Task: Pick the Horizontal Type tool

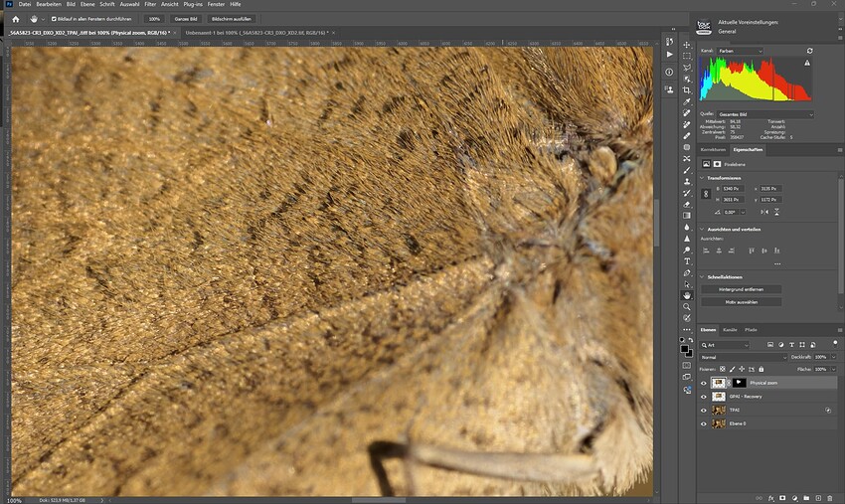Action: coord(687,261)
